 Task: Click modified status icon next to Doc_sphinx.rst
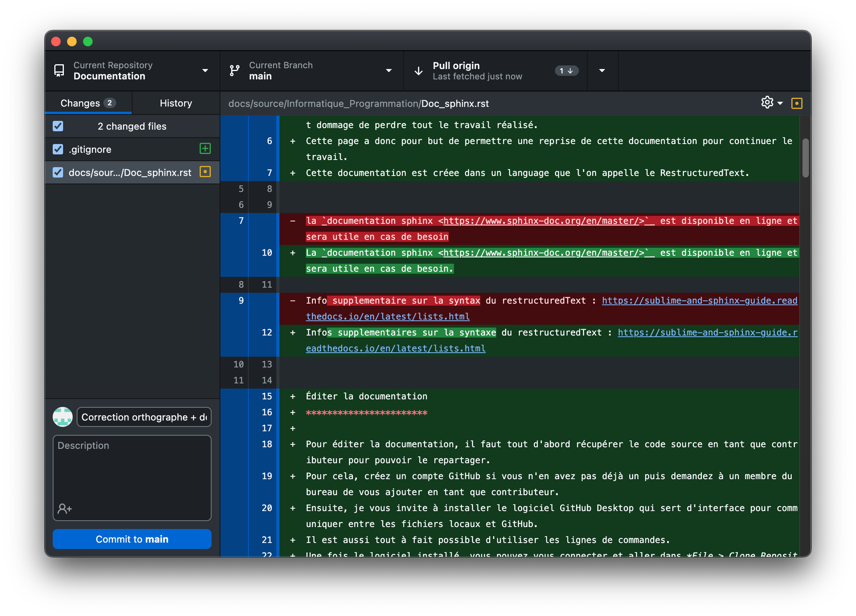click(205, 172)
